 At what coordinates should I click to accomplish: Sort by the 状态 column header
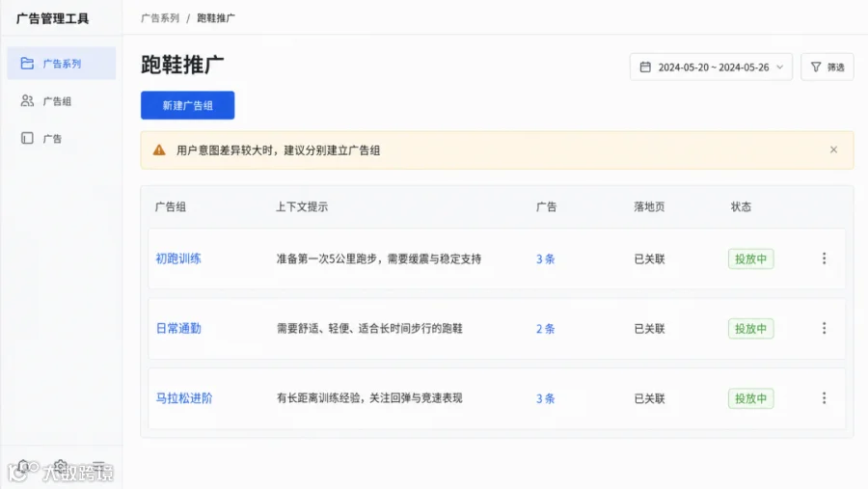tap(741, 206)
